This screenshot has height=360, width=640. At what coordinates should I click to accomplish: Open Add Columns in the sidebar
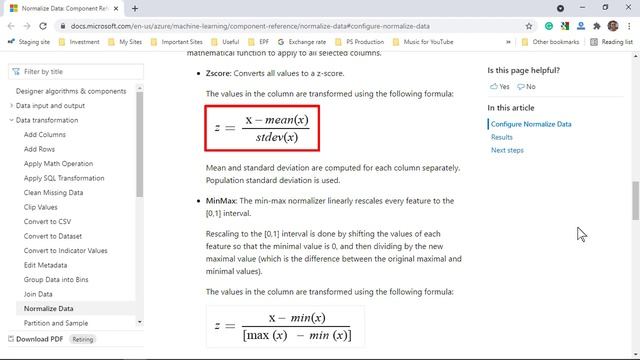click(x=44, y=135)
